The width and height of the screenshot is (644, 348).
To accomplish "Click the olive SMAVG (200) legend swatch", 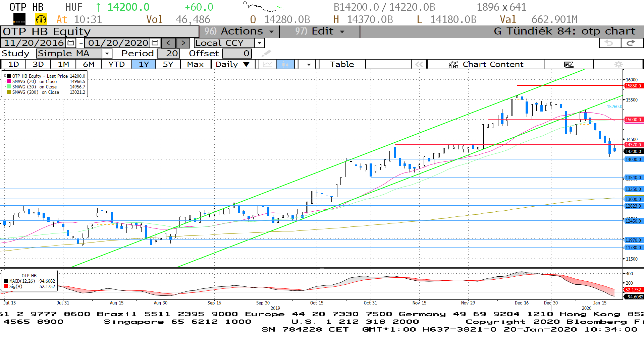I will click(x=9, y=92).
